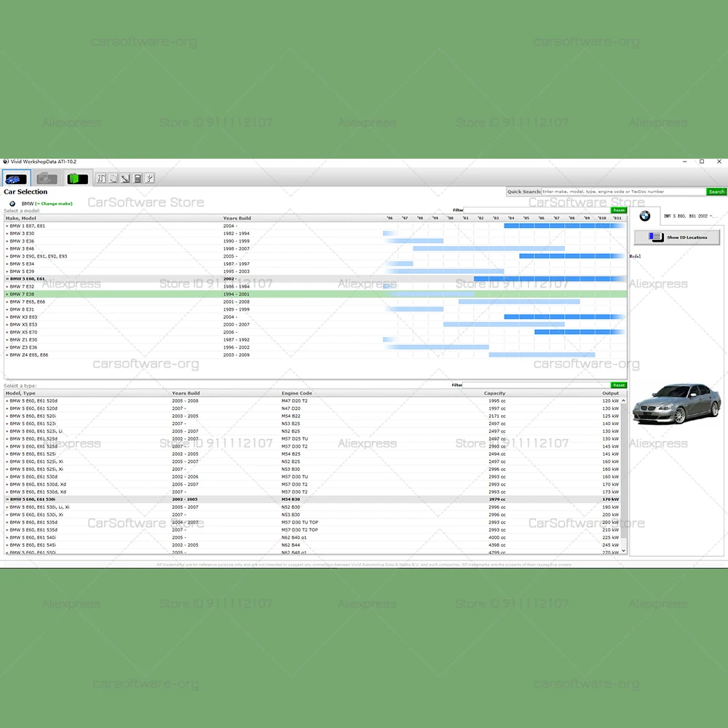Select 535d type with M57 D30 TU TOP
Screen dimensions: 728x728
tap(312, 522)
